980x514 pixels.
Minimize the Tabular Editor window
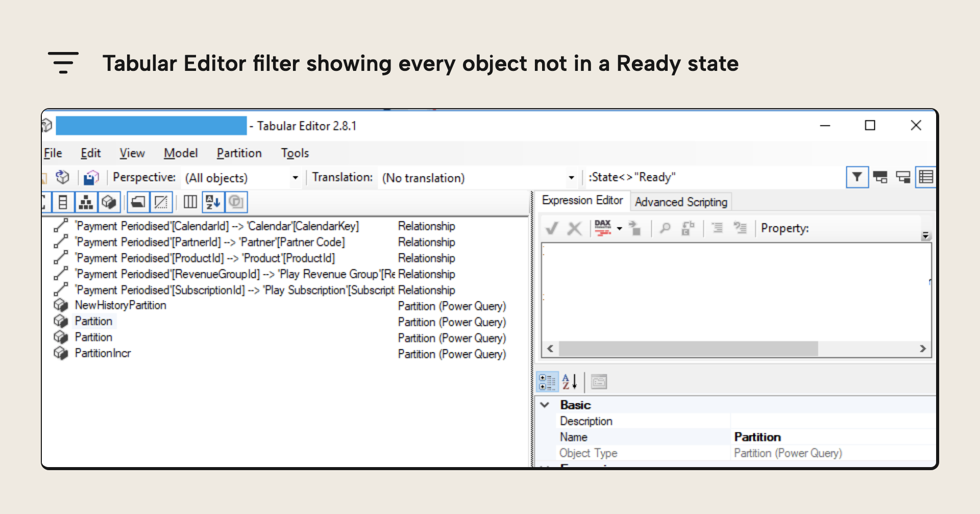click(825, 125)
